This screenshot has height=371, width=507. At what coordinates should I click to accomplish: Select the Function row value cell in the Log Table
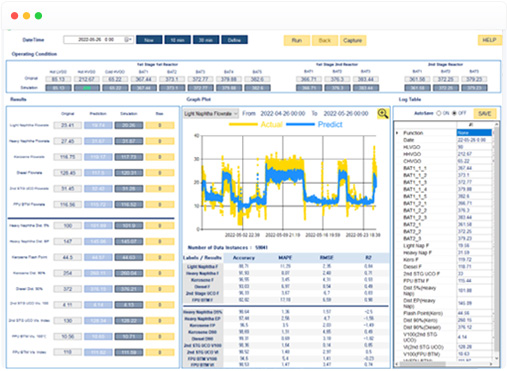474,133
